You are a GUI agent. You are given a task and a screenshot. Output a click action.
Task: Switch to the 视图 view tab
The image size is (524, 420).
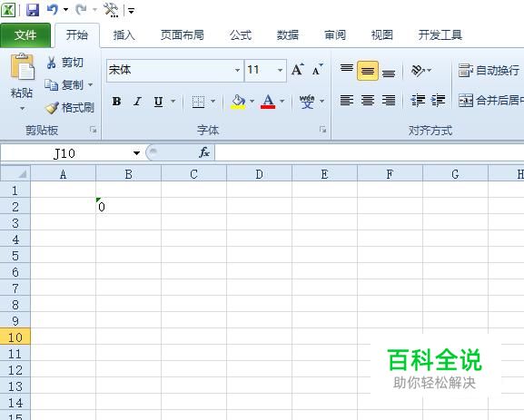point(382,35)
